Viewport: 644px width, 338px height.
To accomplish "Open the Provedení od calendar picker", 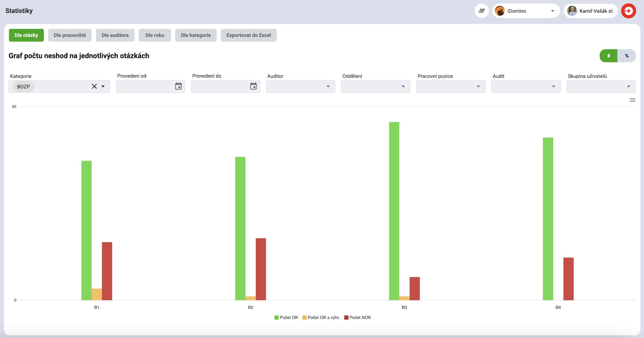I will coord(178,86).
